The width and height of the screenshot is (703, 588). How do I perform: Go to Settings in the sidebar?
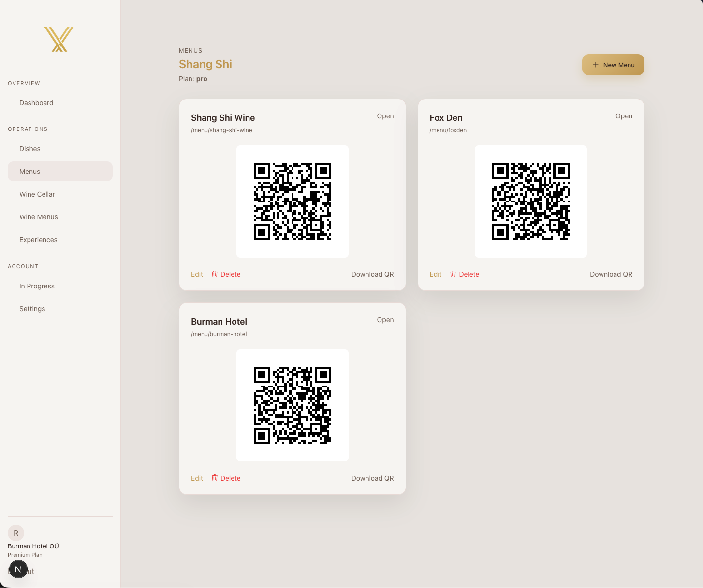click(x=60, y=309)
